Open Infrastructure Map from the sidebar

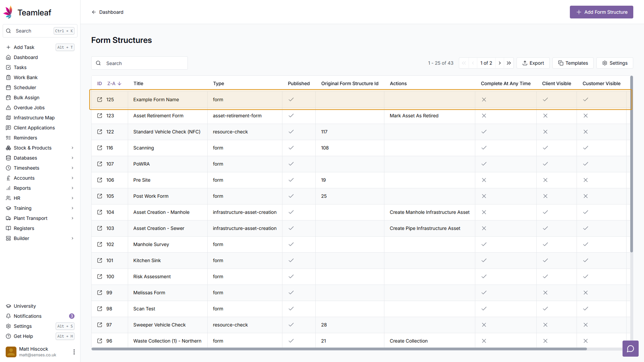point(34,118)
